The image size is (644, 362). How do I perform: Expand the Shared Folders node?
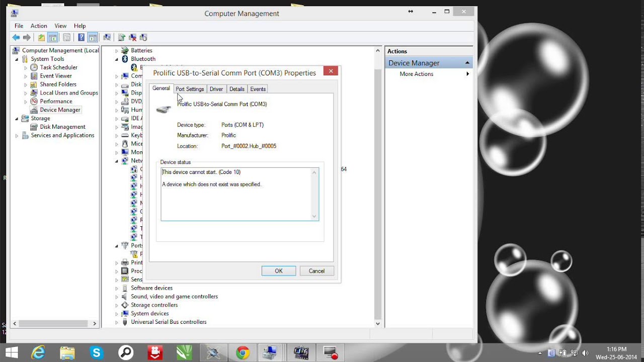pos(26,84)
